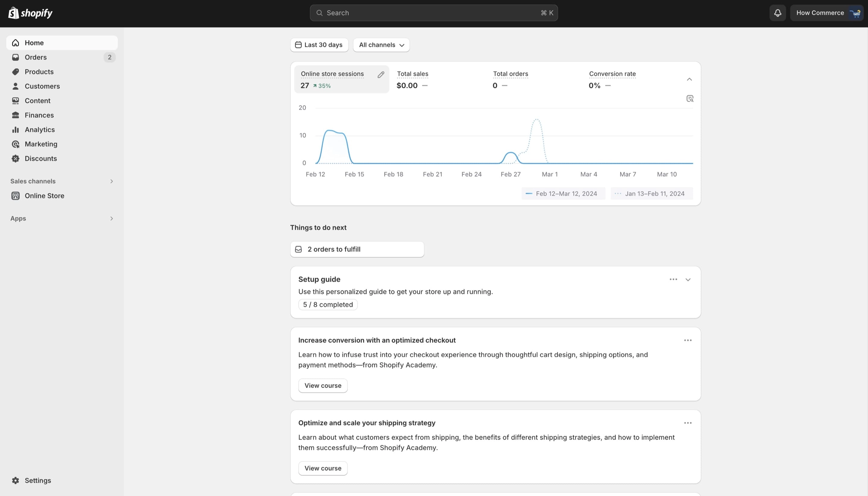Open notifications bell
Screen dimensions: 868x496
[x=777, y=13]
